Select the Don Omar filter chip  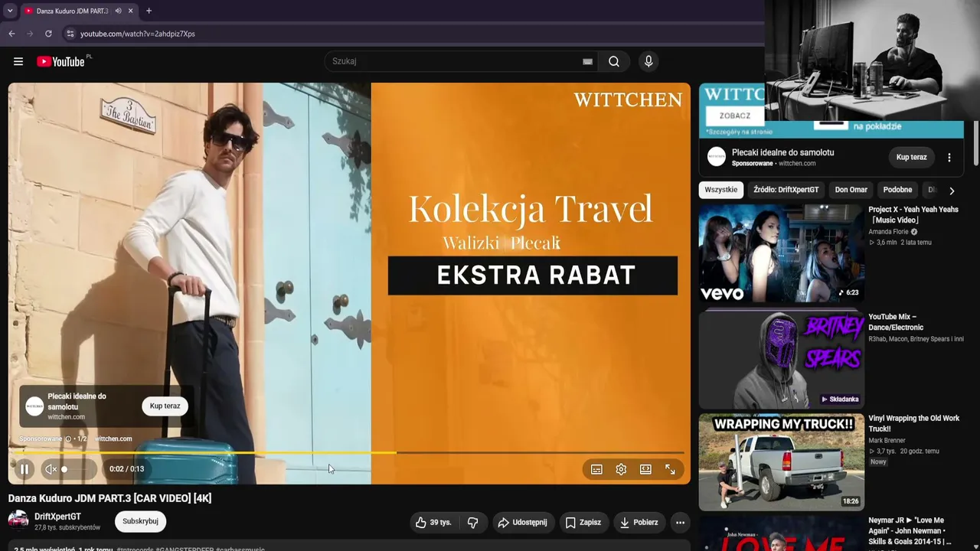click(x=851, y=190)
